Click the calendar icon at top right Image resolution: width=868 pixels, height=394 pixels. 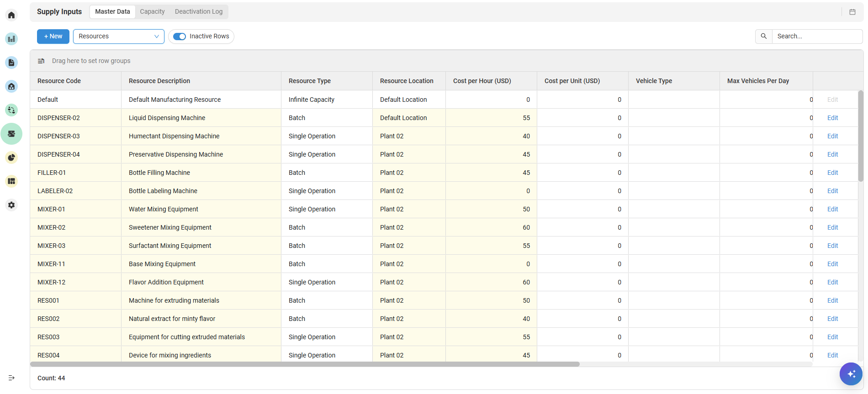(x=852, y=12)
